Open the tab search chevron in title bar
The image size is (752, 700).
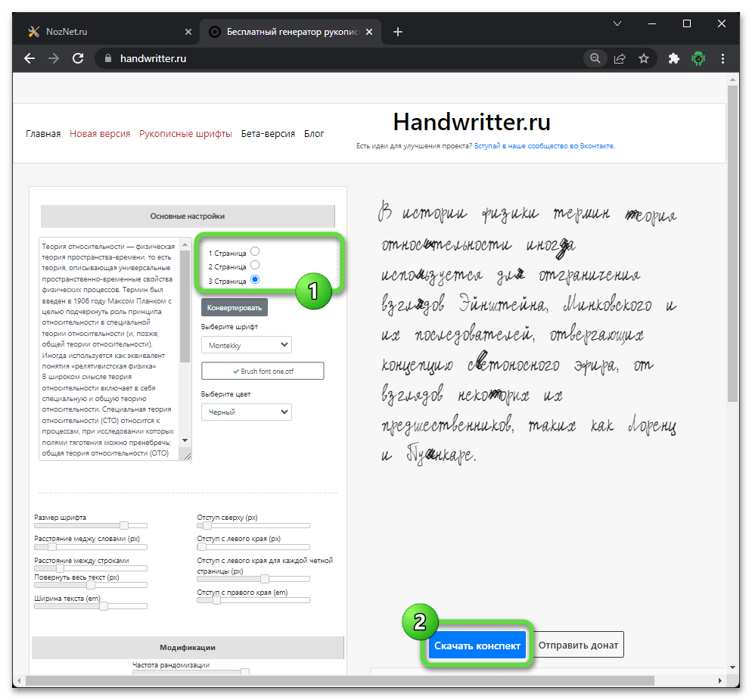click(617, 23)
